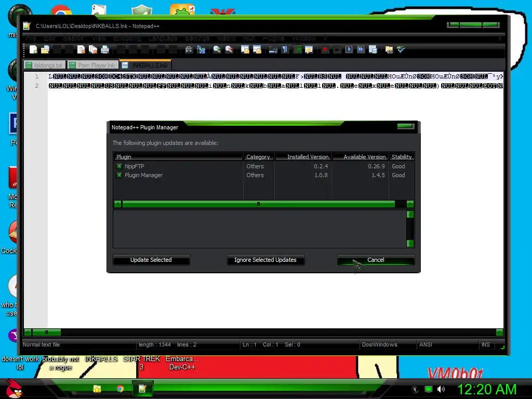
Task: Click the Stop Recording macro icon
Action: pos(337,49)
